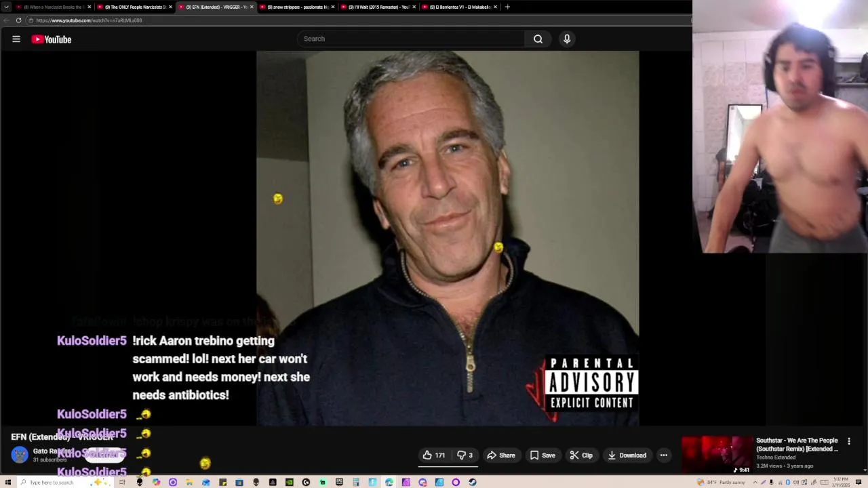This screenshot has width=868, height=488.
Task: Open the Windows Start menu
Action: [x=7, y=482]
